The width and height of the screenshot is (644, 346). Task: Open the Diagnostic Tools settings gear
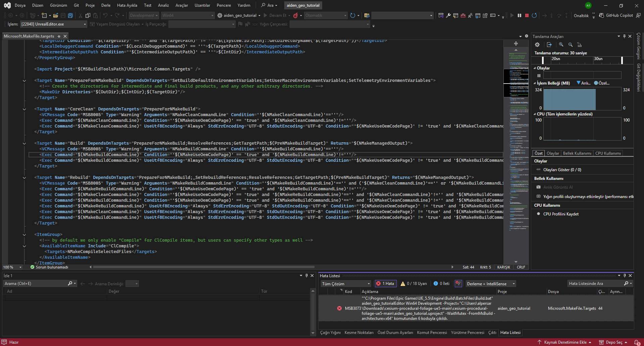[x=537, y=45]
